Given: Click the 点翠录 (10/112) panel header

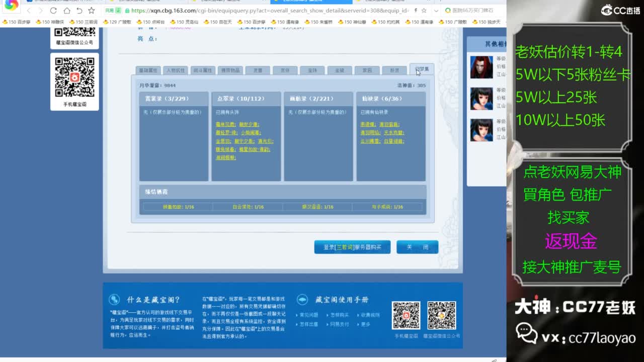Looking at the screenshot, I should [246, 99].
